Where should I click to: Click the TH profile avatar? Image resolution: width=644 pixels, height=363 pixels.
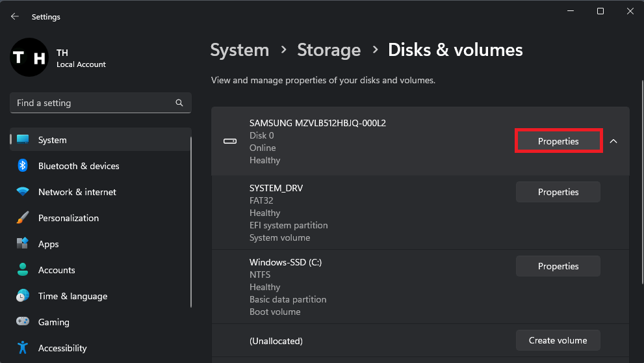[29, 57]
